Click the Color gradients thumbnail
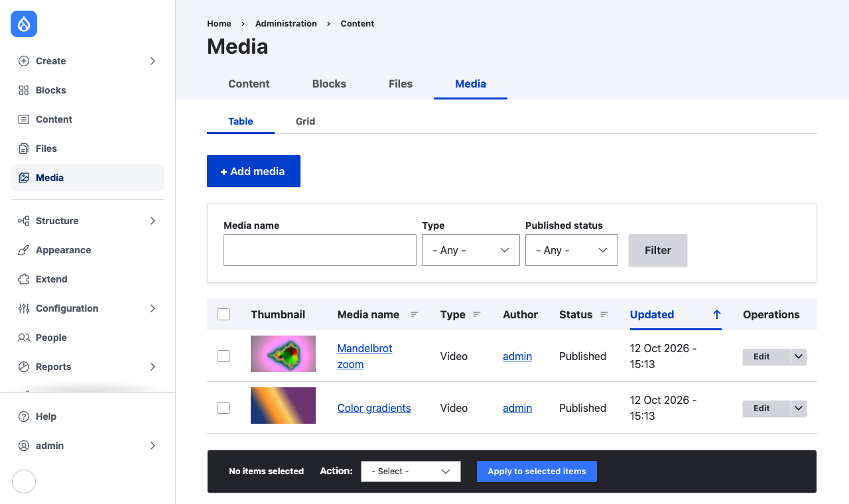Image resolution: width=849 pixels, height=504 pixels. tap(283, 405)
